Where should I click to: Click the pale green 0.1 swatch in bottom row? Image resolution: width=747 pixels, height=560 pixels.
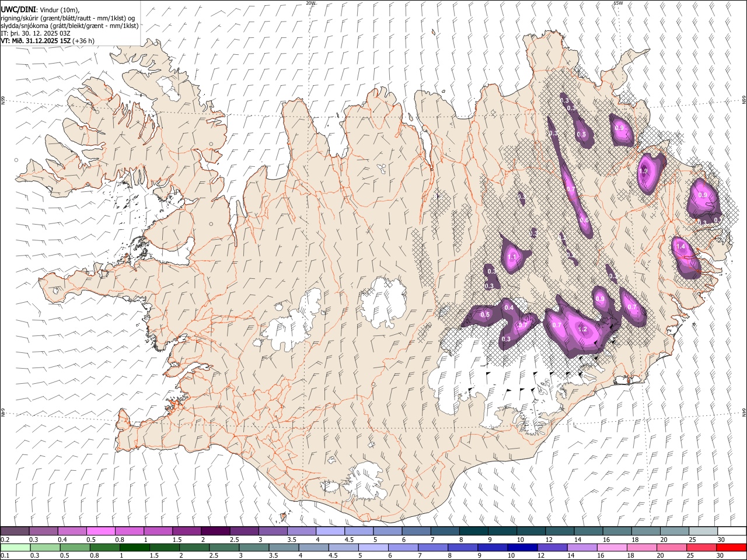[x=15, y=547]
